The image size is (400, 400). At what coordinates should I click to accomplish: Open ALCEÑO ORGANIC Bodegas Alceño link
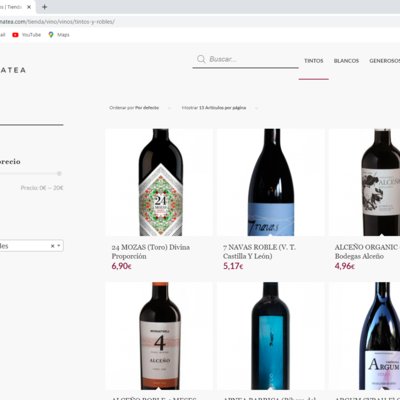[367, 252]
